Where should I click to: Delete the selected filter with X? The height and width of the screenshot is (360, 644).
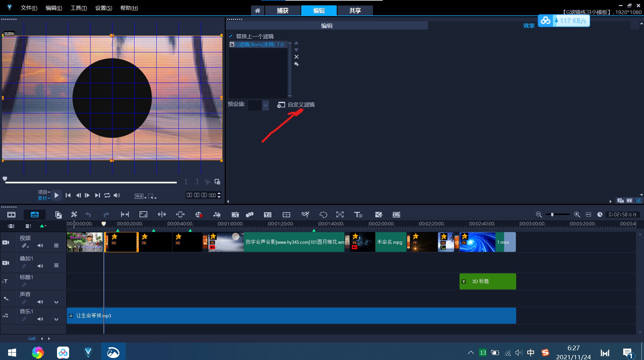coord(297,57)
